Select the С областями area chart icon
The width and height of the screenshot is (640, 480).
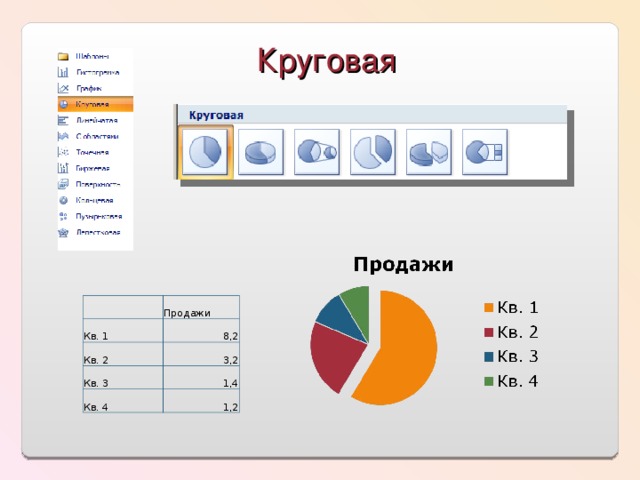tap(63, 136)
